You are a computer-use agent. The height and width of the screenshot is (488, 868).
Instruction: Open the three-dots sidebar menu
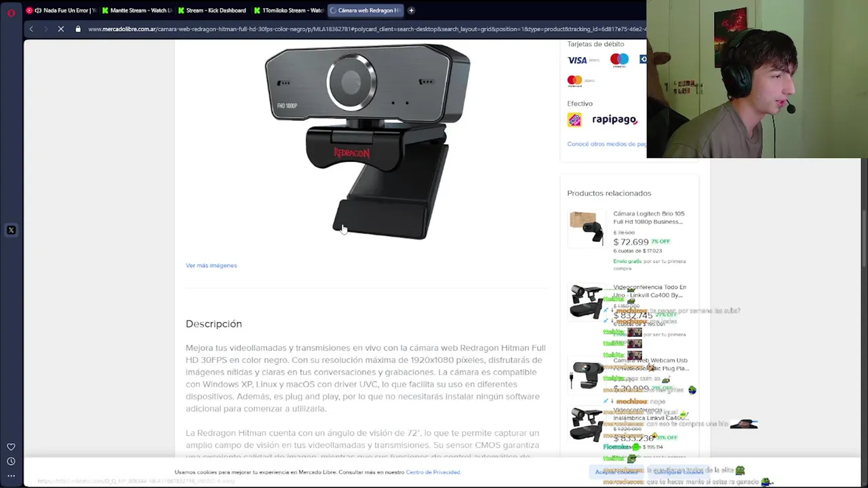(x=11, y=476)
